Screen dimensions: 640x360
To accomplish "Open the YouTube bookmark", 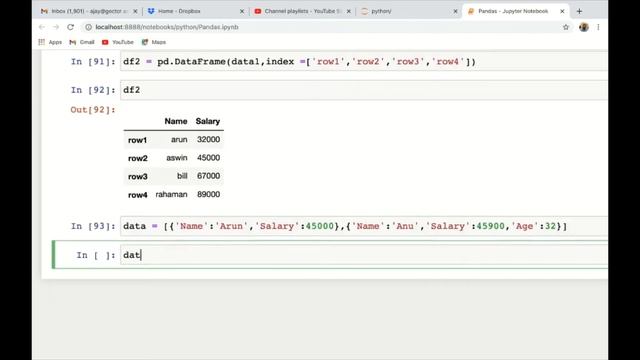I will coord(118,42).
